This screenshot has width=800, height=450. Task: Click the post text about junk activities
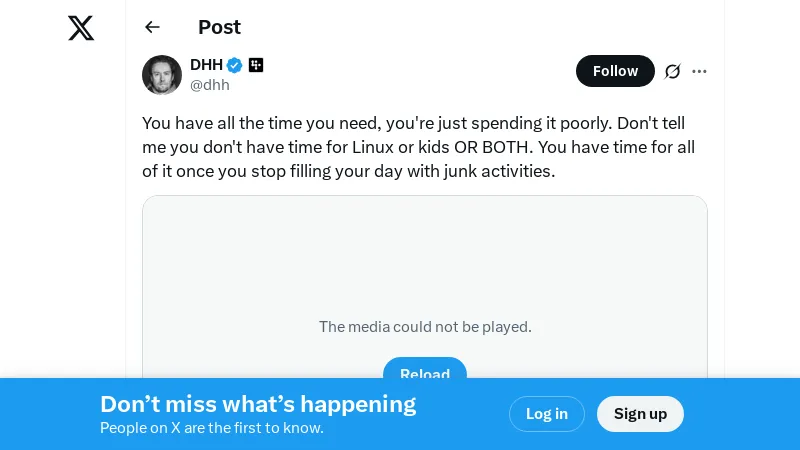418,147
